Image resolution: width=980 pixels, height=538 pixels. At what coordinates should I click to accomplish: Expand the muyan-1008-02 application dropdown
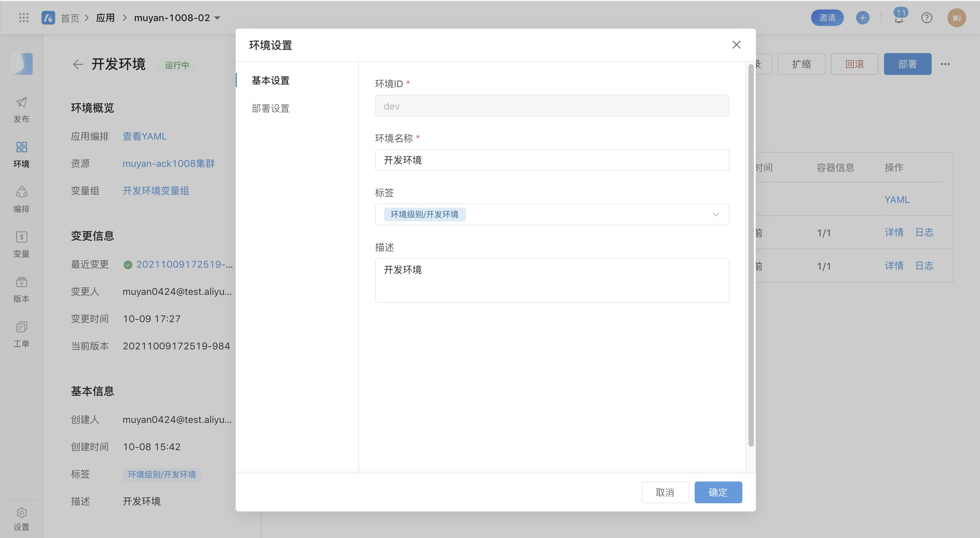click(x=217, y=18)
